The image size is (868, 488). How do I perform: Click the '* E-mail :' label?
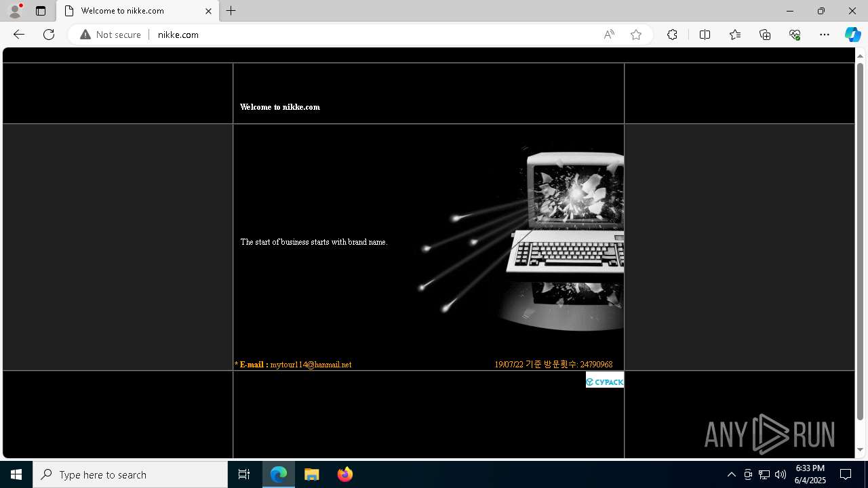(252, 365)
